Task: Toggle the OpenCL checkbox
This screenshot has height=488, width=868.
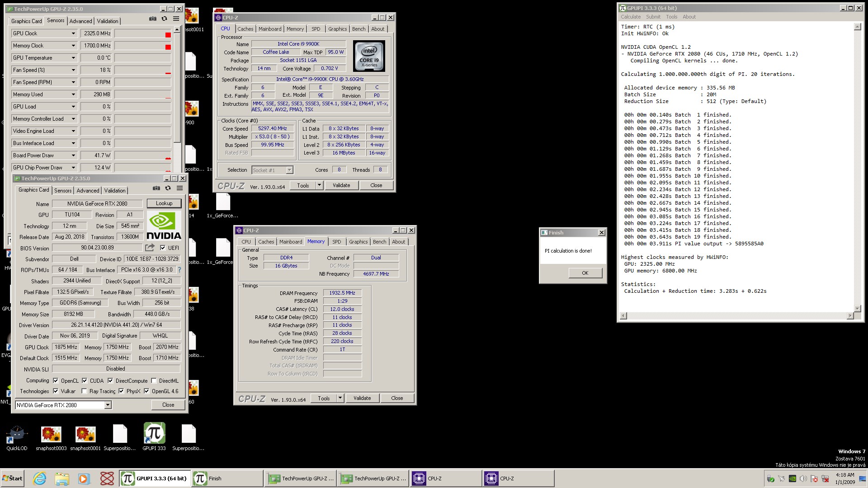Action: pos(56,380)
